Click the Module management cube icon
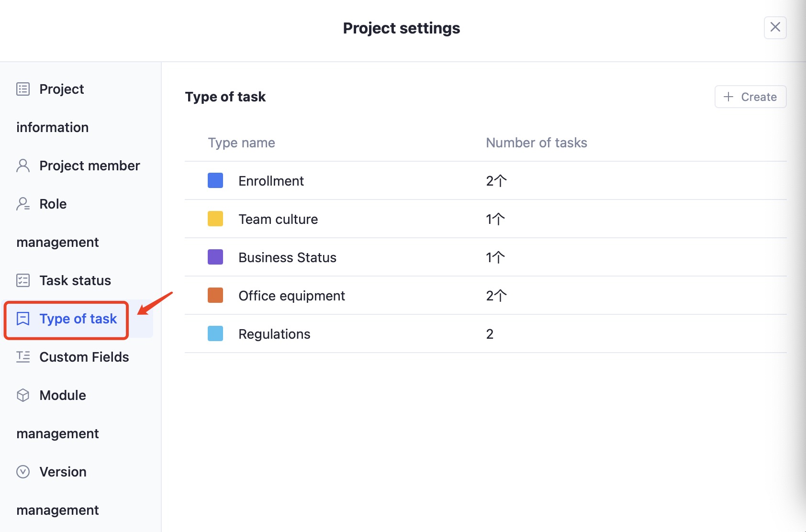This screenshot has height=532, width=806. click(x=23, y=395)
